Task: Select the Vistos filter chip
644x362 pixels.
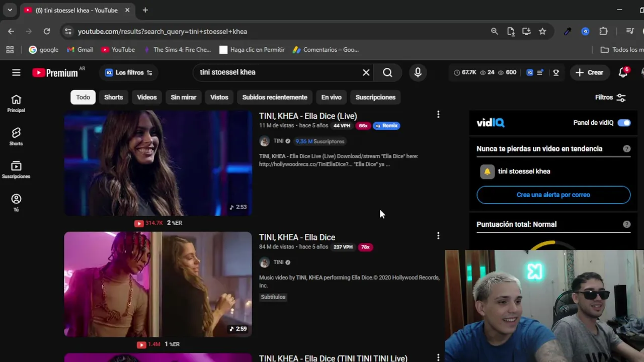Action: [x=219, y=97]
